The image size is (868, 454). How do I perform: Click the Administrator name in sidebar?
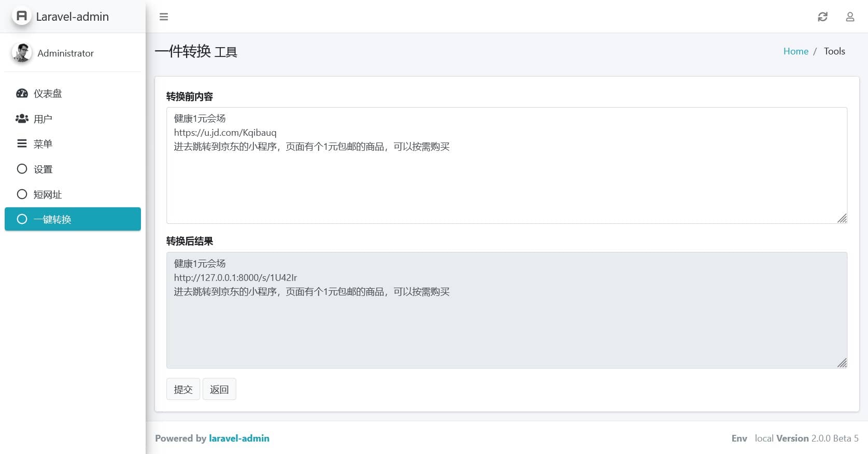pos(65,53)
